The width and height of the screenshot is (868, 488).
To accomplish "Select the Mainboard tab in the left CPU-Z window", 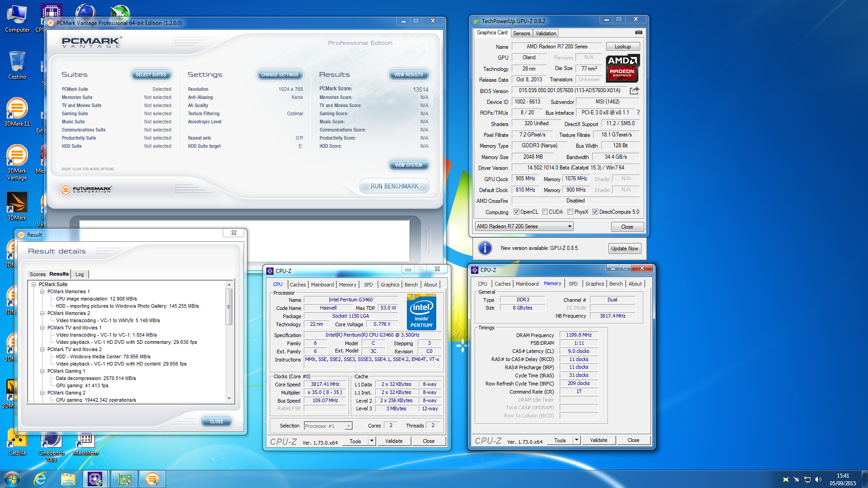I will pyautogui.click(x=322, y=285).
